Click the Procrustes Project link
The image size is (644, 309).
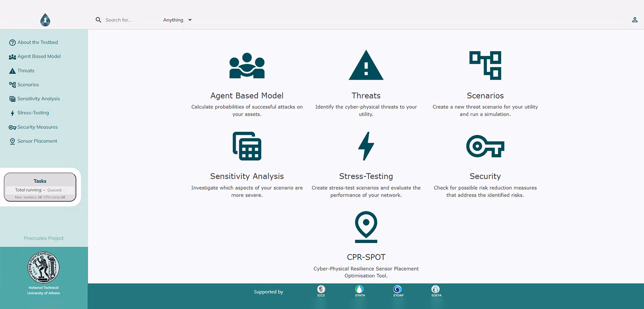tap(44, 238)
